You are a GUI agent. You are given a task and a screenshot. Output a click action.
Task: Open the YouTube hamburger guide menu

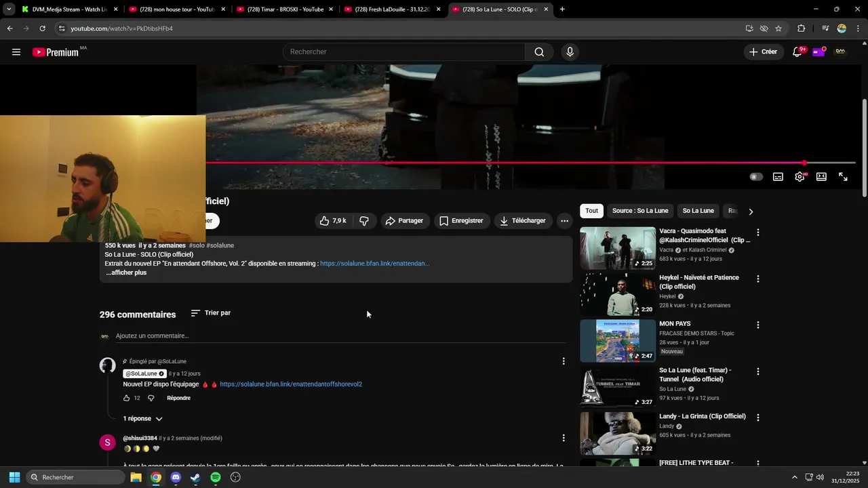tap(16, 52)
